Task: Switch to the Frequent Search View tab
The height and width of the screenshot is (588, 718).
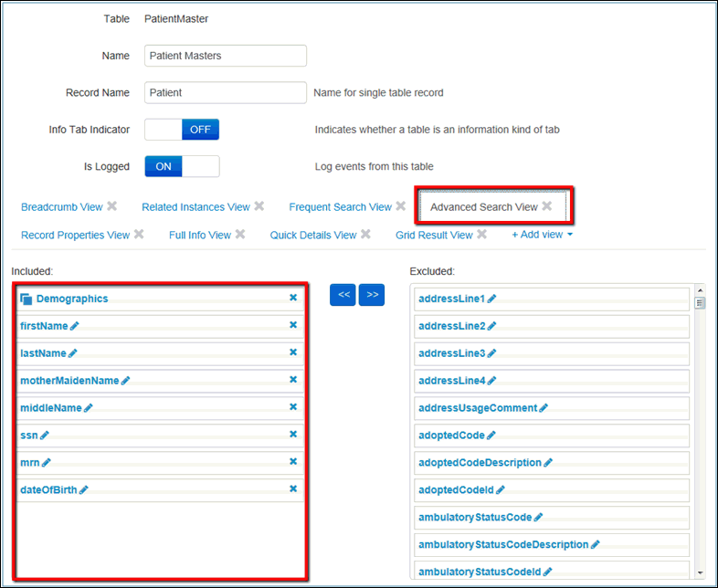Action: [x=340, y=207]
